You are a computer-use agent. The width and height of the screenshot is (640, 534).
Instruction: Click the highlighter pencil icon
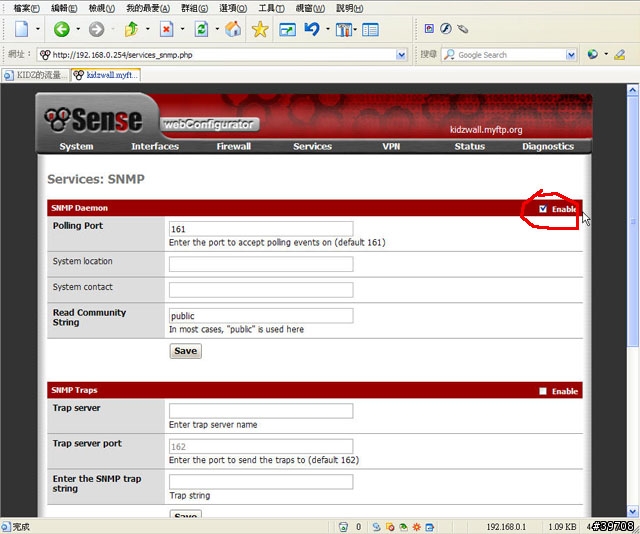pos(620,54)
